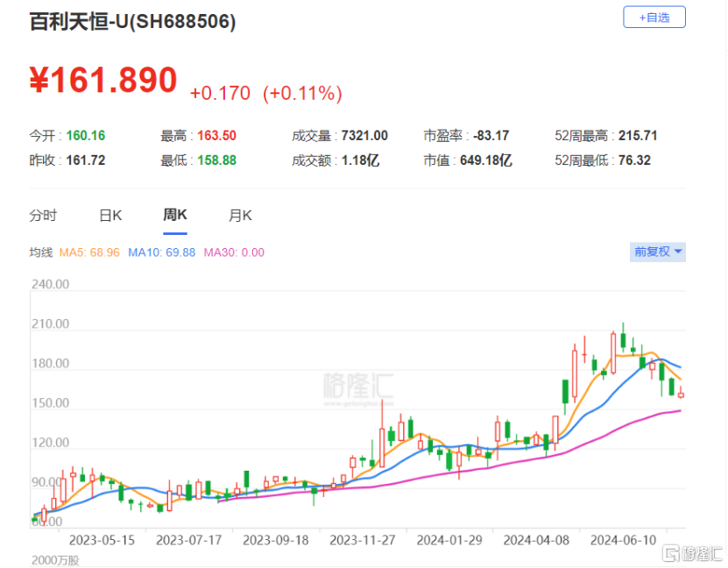The height and width of the screenshot is (568, 728).
Task: Click the price change +0.170
Action: (220, 93)
